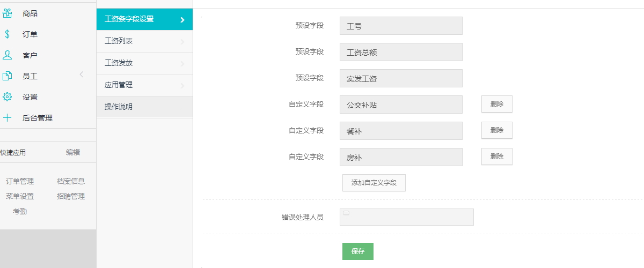Screen dimensions: 644x268
Task: Open the 应用管理 menu item
Action: 119,85
